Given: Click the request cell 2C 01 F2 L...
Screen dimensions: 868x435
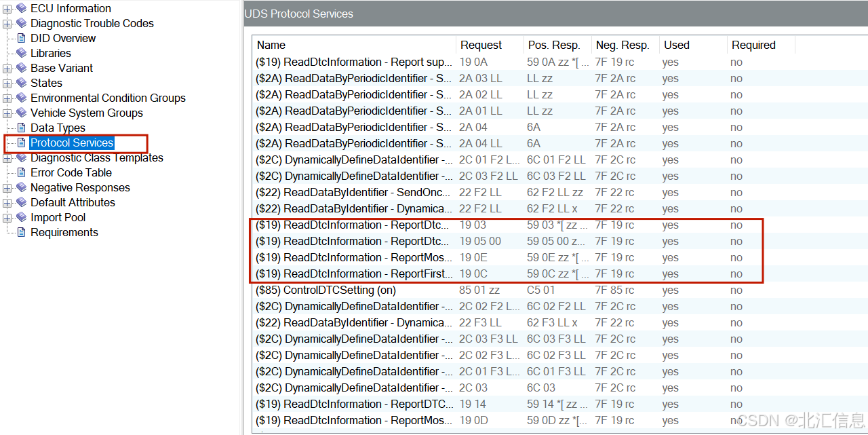Looking at the screenshot, I should click(x=488, y=159).
